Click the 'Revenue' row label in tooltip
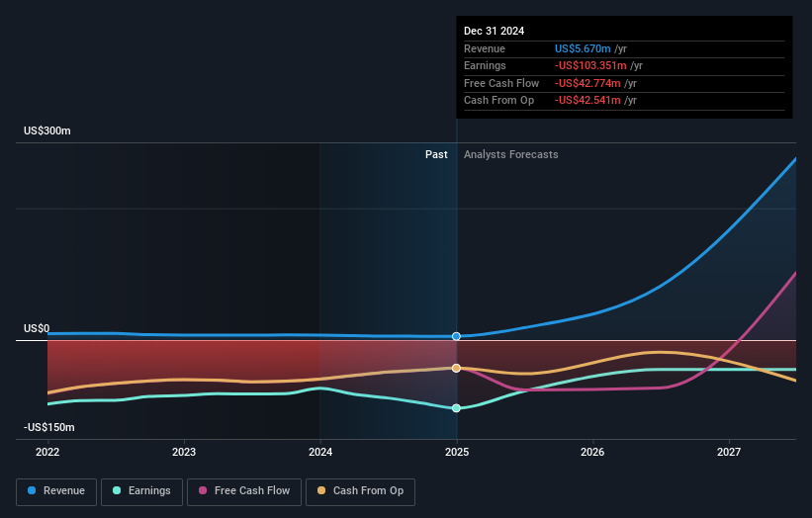Viewport: 812px width, 518px height. coord(485,48)
